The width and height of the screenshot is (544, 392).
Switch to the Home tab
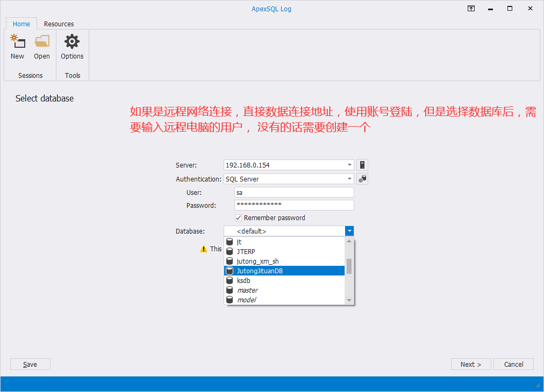21,24
